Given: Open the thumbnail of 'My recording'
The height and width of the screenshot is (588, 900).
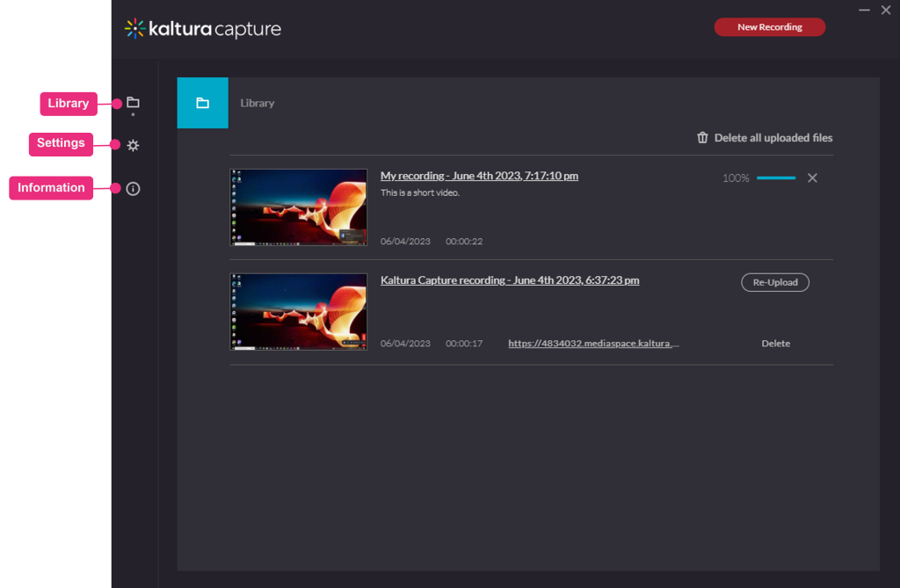Looking at the screenshot, I should click(298, 207).
